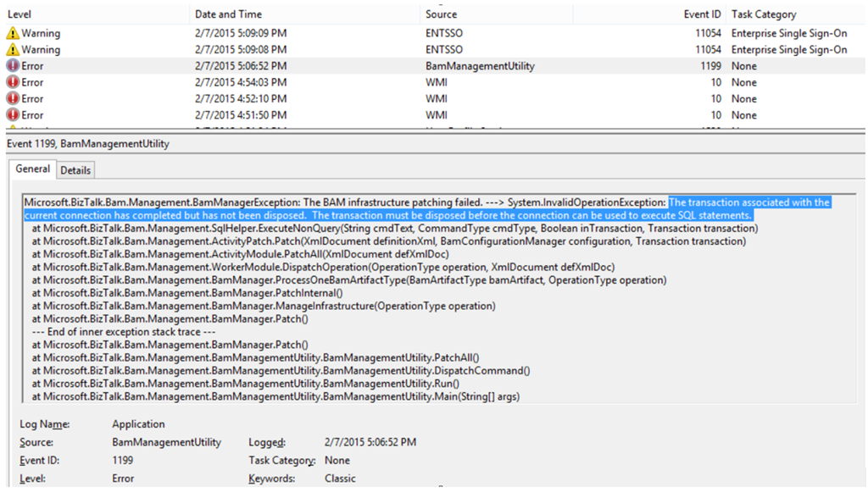Click the SqlHelper.ExecuteNonQuery stack trace line
This screenshot has width=868, height=498.
pyautogui.click(x=395, y=229)
